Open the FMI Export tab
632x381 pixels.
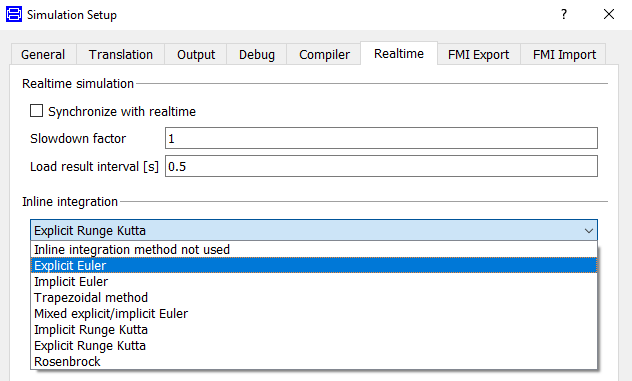[478, 54]
